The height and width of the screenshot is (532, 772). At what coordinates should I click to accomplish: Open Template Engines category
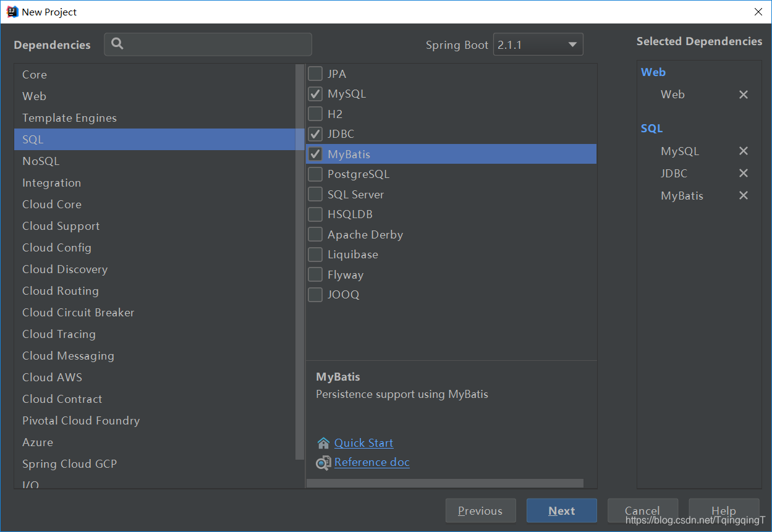(x=155, y=118)
